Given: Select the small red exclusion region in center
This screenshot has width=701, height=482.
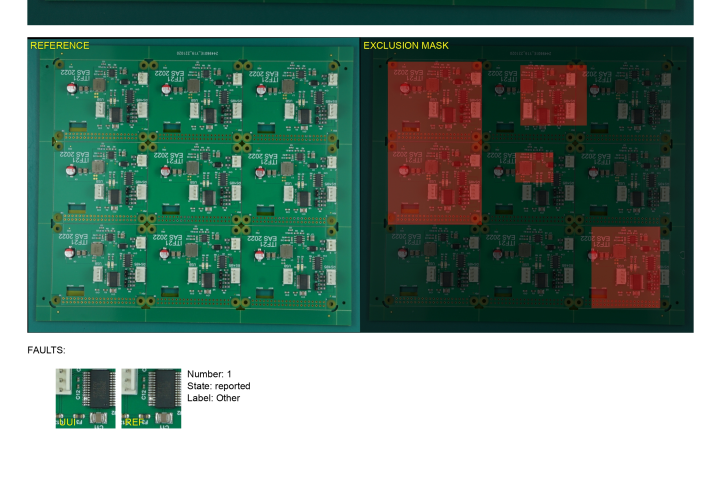Looking at the screenshot, I should point(534,167).
